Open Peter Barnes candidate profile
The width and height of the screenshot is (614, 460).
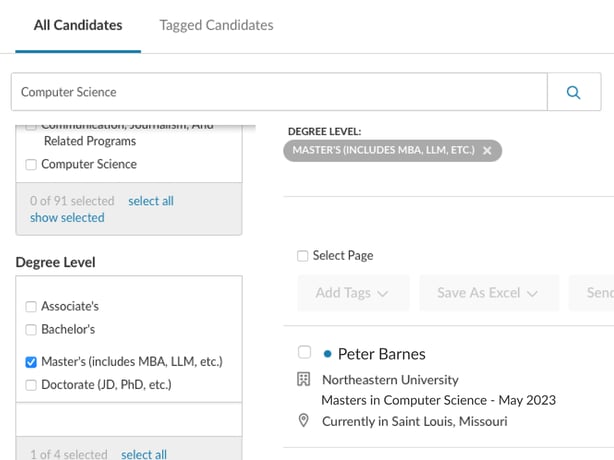pyautogui.click(x=381, y=354)
